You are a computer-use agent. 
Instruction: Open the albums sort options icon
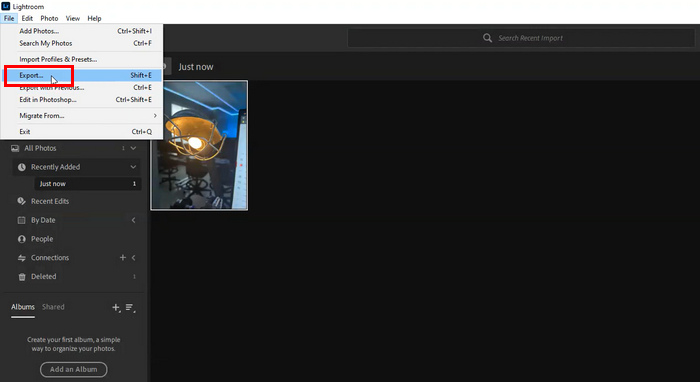pos(130,307)
